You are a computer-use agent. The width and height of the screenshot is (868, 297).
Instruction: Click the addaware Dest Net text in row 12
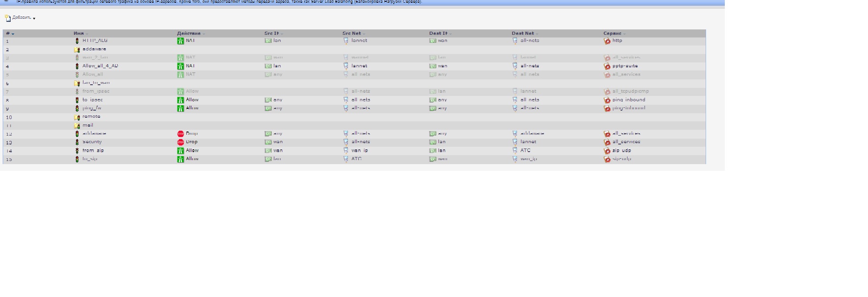point(532,133)
